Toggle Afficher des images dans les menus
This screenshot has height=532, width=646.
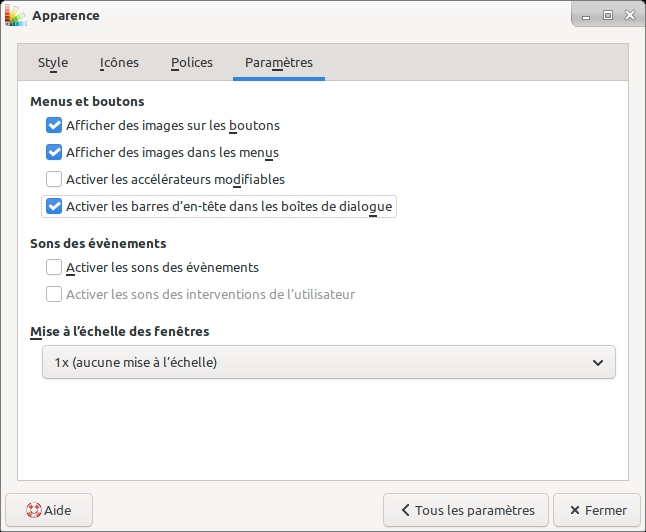point(54,153)
